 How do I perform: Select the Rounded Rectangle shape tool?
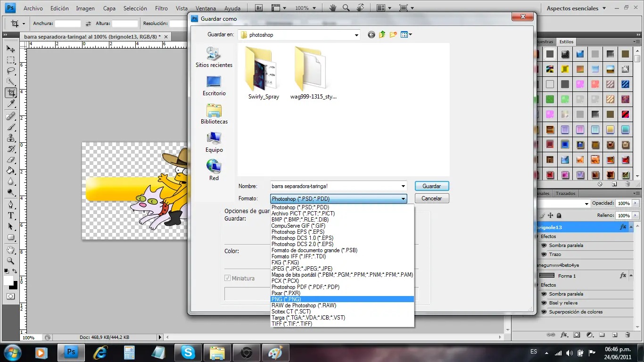(10, 238)
